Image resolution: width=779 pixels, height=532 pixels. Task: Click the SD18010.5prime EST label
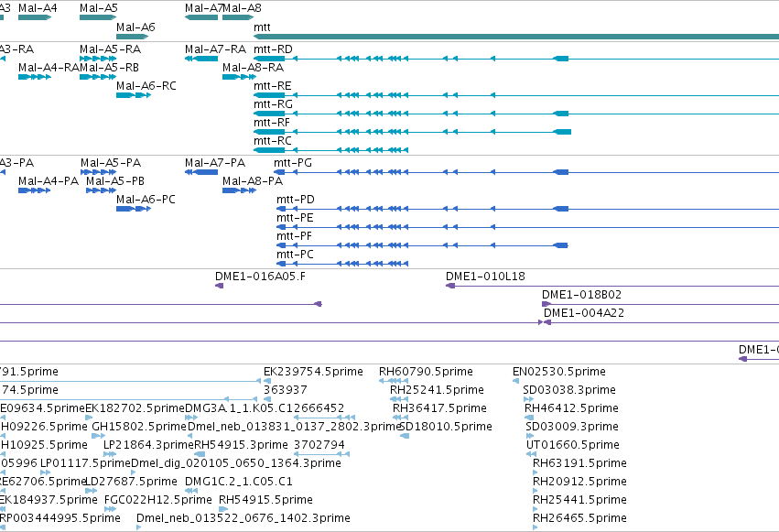pyautogui.click(x=446, y=428)
